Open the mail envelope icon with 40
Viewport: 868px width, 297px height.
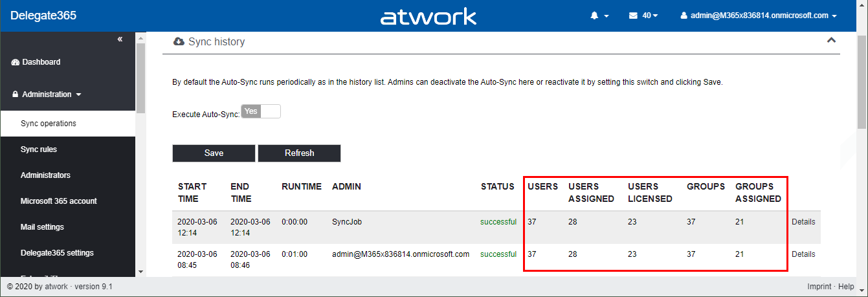pyautogui.click(x=633, y=16)
